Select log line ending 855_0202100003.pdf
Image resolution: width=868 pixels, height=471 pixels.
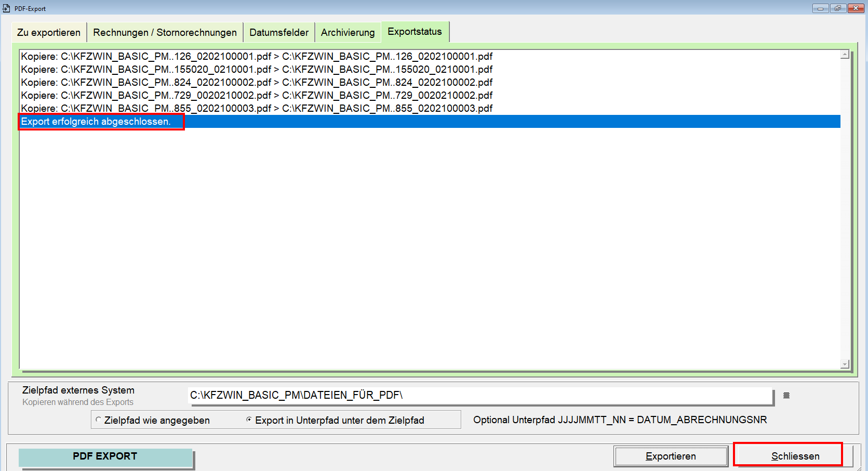[430, 108]
